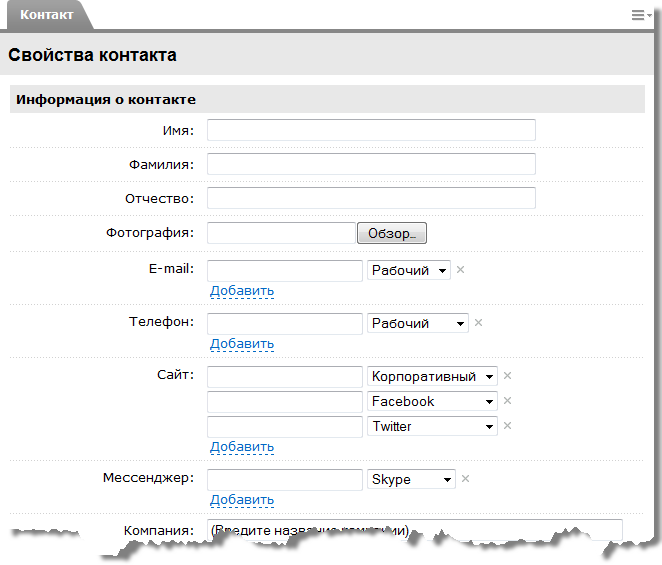Expand the Skype messenger type dropdown
This screenshot has width=662, height=565.
(411, 480)
